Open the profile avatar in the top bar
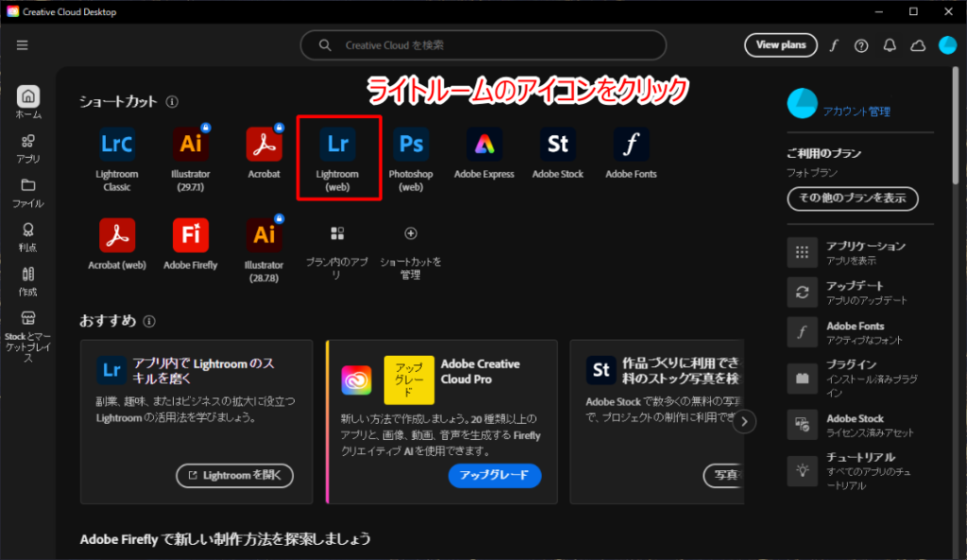The image size is (967, 560). tap(947, 45)
